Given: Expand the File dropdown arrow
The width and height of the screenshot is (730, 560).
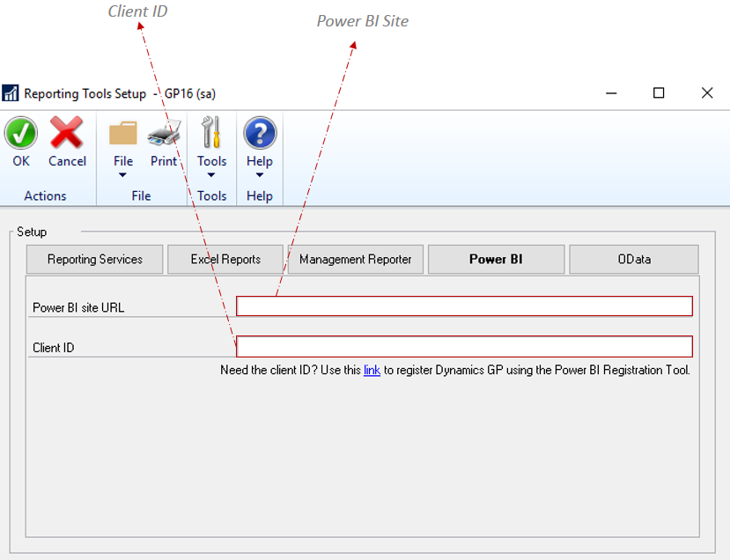Looking at the screenshot, I should [122, 175].
